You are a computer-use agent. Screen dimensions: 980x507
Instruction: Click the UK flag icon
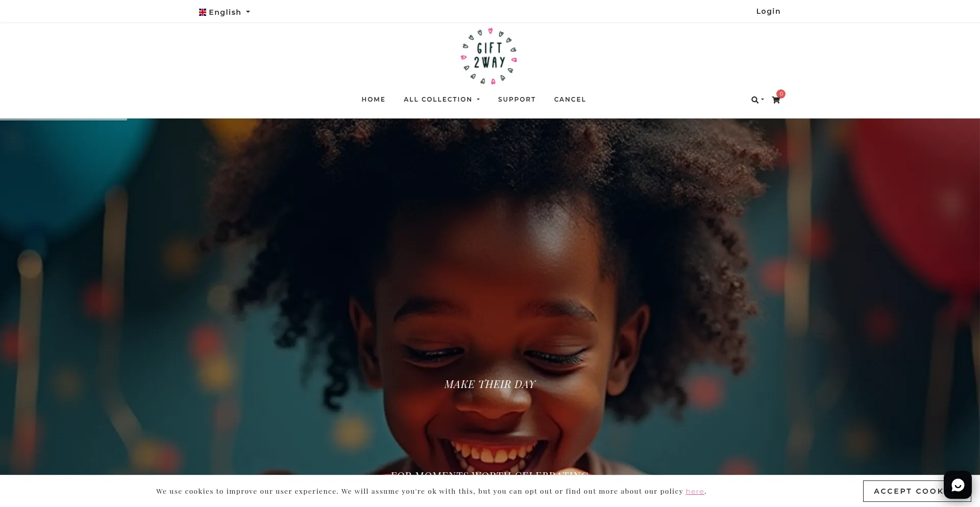pos(203,12)
